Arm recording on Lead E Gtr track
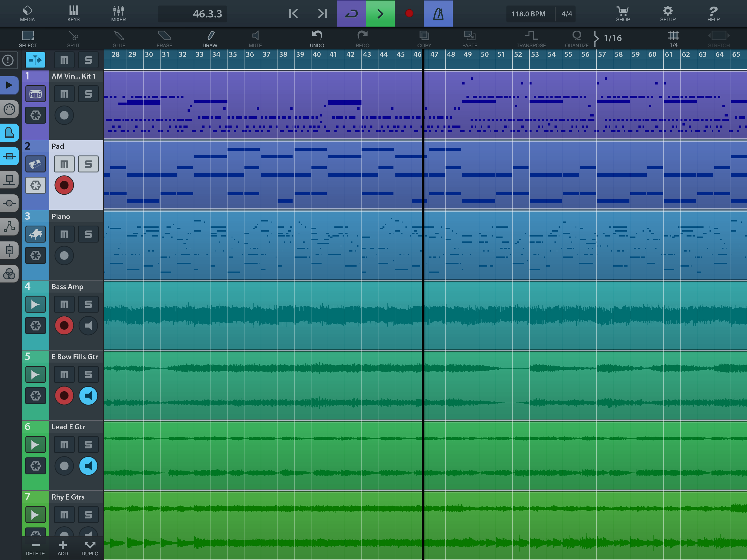 click(x=64, y=466)
